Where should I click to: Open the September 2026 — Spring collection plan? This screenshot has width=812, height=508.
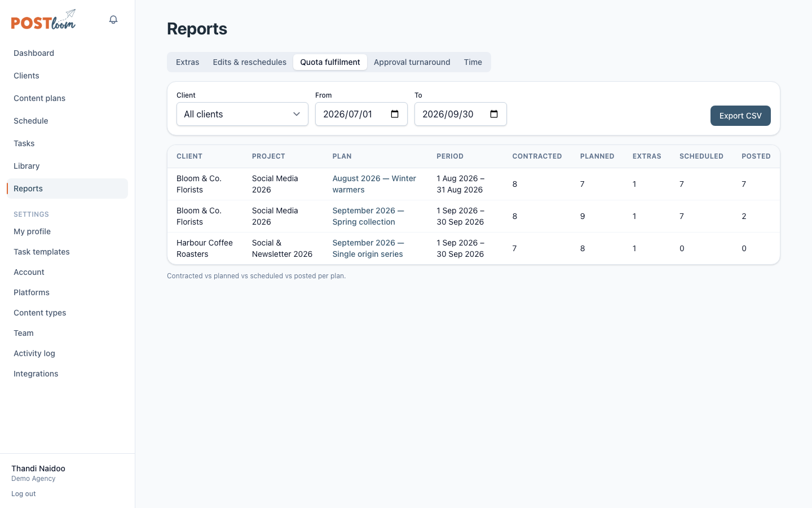click(x=368, y=216)
